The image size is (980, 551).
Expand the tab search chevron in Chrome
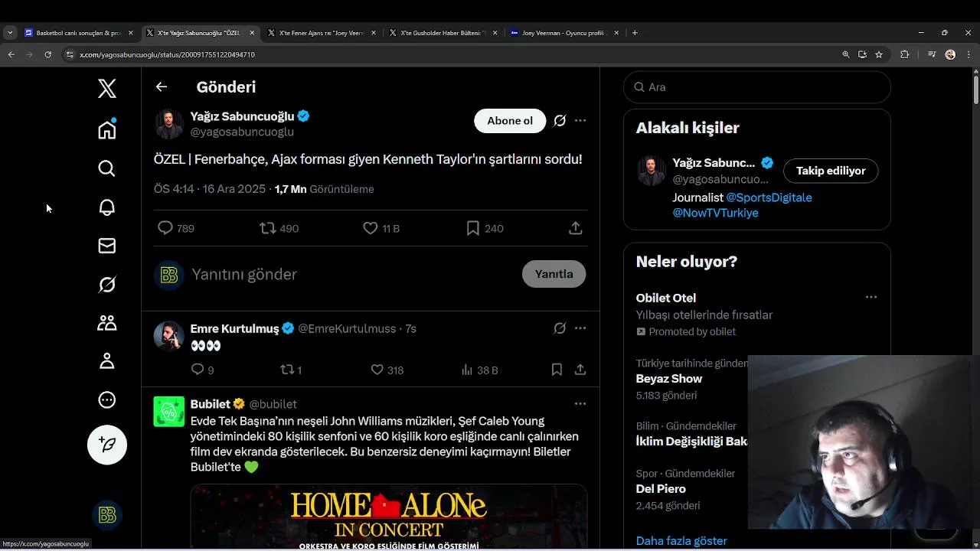(10, 33)
